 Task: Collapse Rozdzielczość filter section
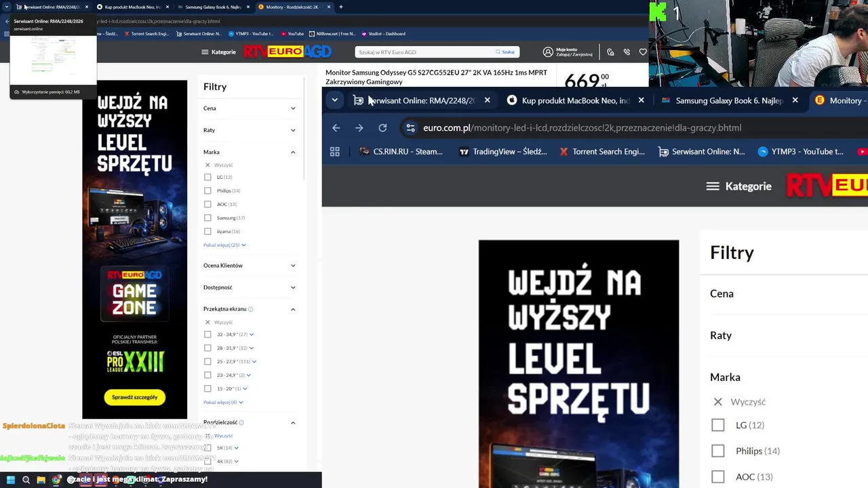(293, 422)
